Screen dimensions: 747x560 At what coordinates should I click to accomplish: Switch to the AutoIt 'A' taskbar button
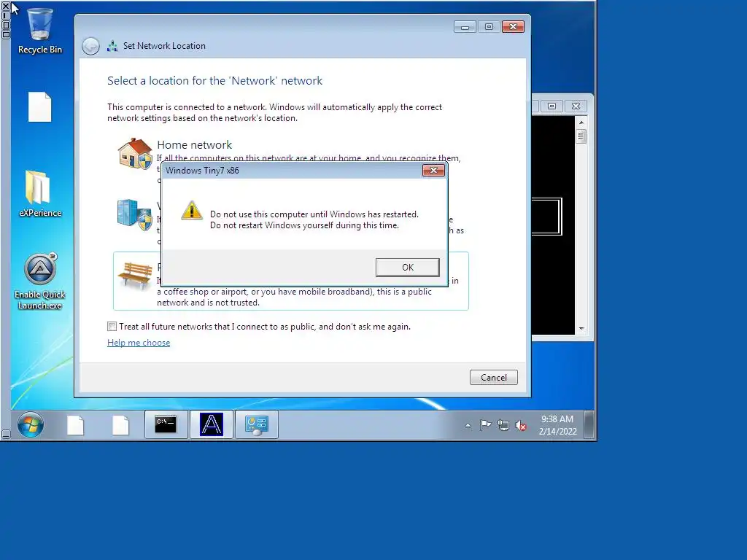pyautogui.click(x=212, y=424)
